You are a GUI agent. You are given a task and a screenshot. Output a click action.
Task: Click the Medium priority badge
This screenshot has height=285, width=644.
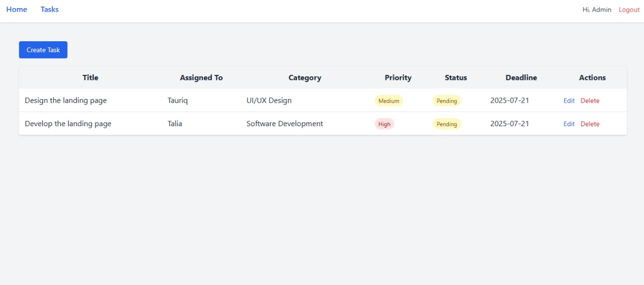pyautogui.click(x=388, y=101)
